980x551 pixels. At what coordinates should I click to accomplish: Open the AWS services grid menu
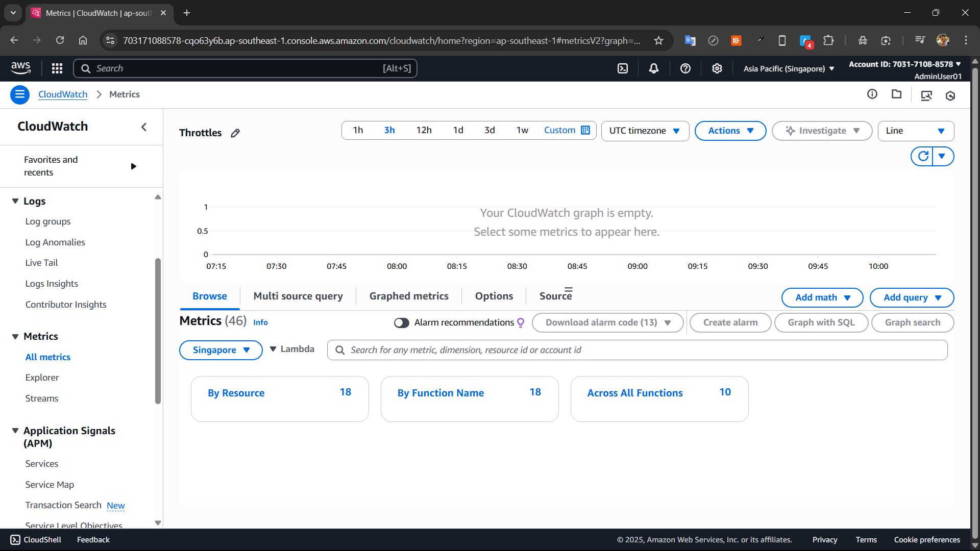[x=57, y=68]
